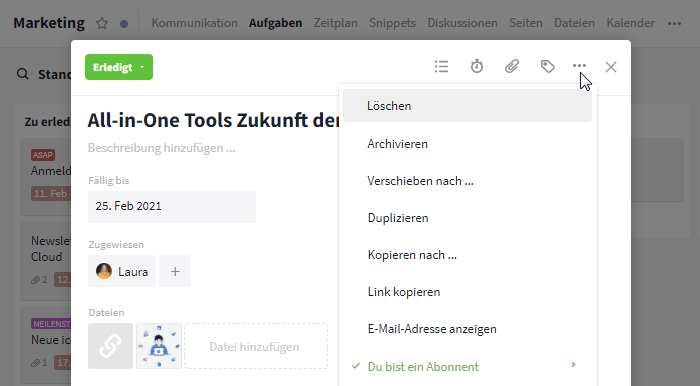Open the Snippets tab
Image resolution: width=700 pixels, height=386 pixels.
point(392,23)
